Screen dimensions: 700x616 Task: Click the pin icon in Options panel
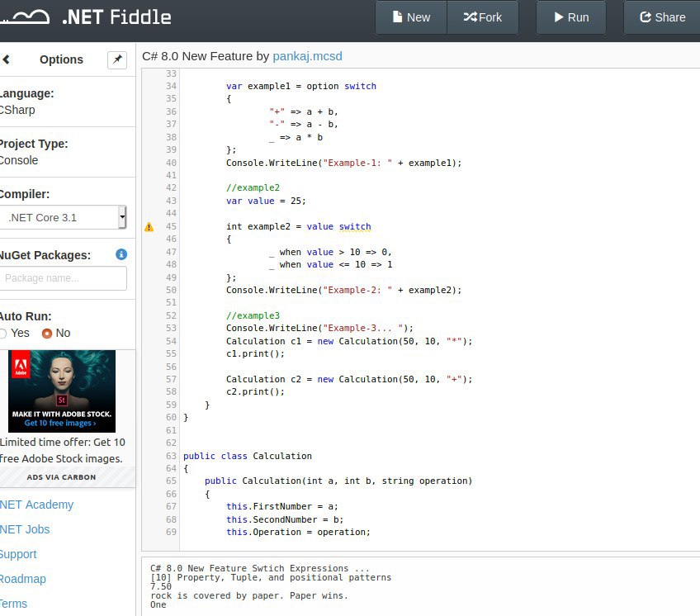[x=117, y=59]
